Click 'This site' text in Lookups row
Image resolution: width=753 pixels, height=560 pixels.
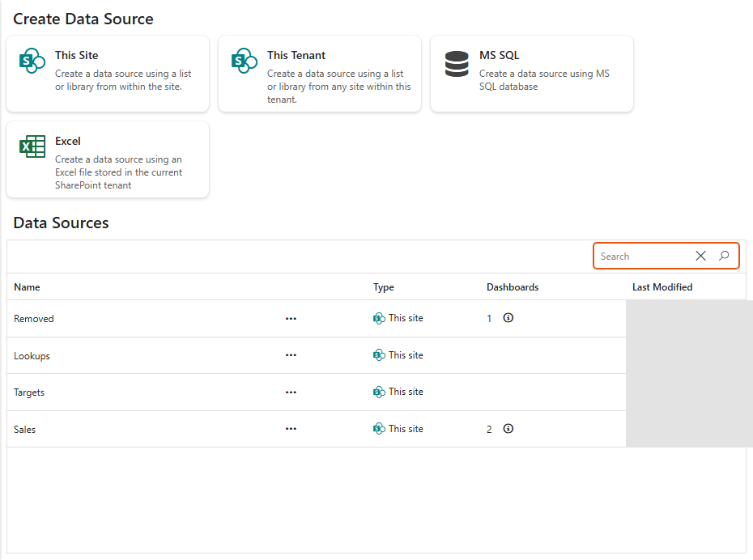coord(406,355)
